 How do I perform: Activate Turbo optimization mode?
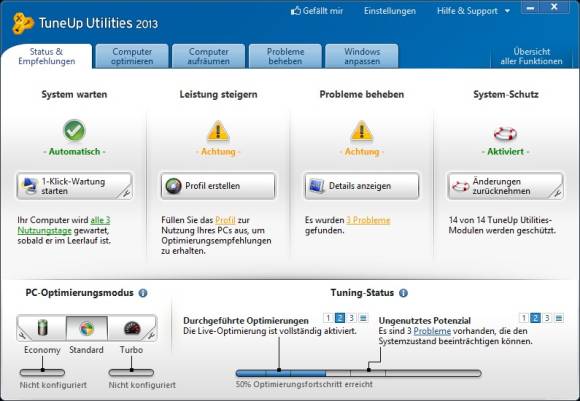pyautogui.click(x=132, y=328)
